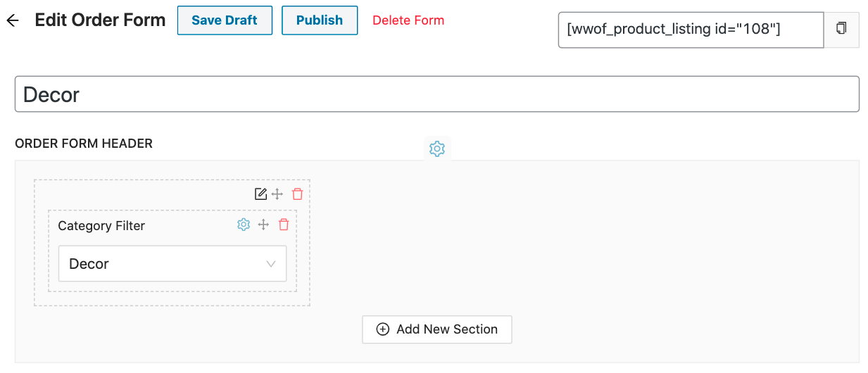Publish the order form
The width and height of the screenshot is (868, 373).
click(320, 20)
